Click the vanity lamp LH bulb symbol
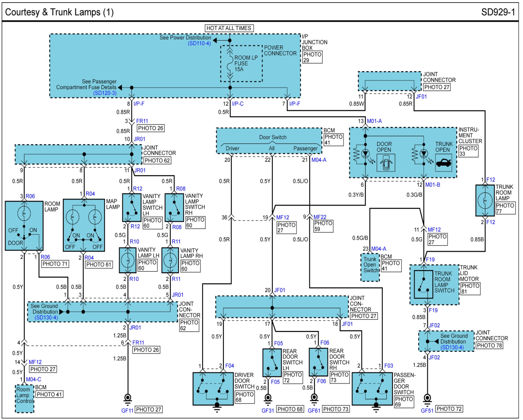The height and width of the screenshot is (420, 523). pos(128,260)
